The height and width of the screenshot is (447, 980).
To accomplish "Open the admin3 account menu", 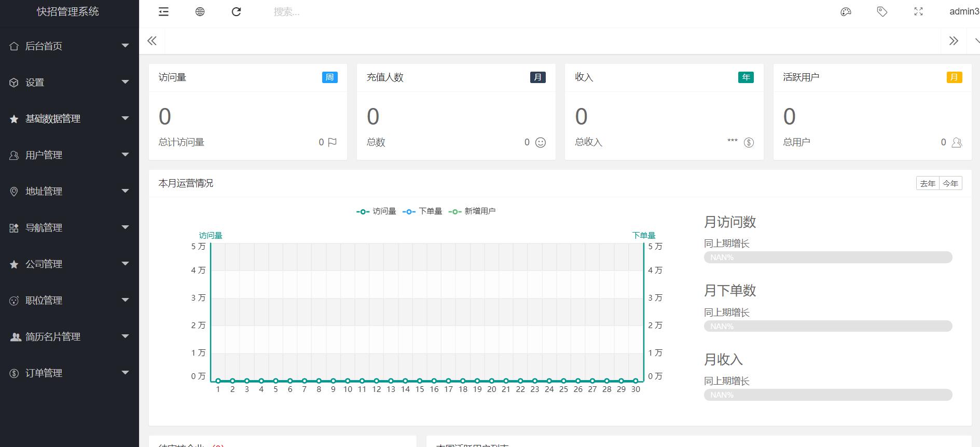I will (x=964, y=11).
